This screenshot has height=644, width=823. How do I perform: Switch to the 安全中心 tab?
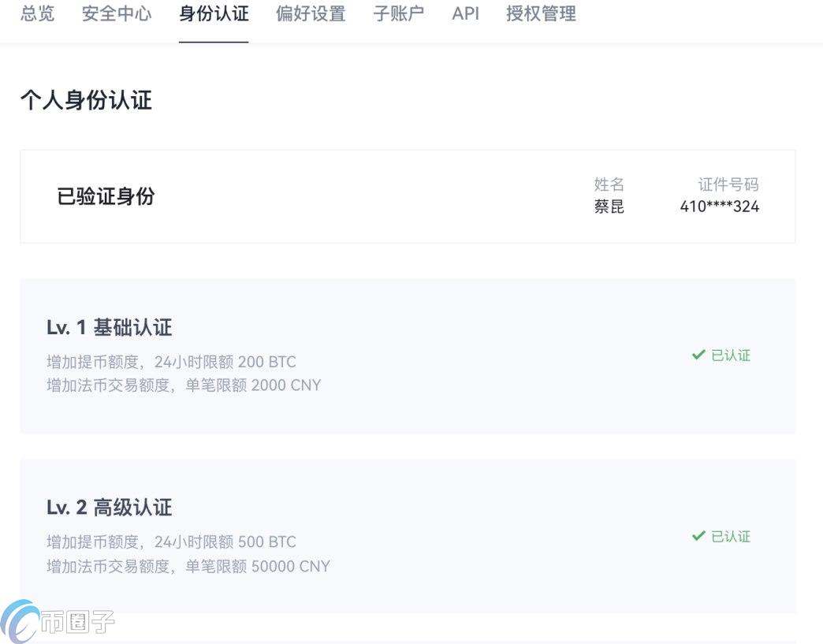tap(117, 13)
